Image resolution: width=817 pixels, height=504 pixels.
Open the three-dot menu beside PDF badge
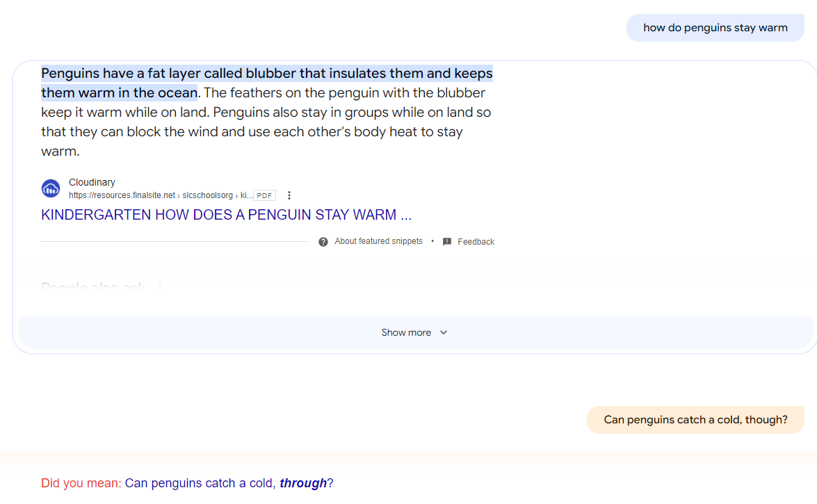pos(289,195)
